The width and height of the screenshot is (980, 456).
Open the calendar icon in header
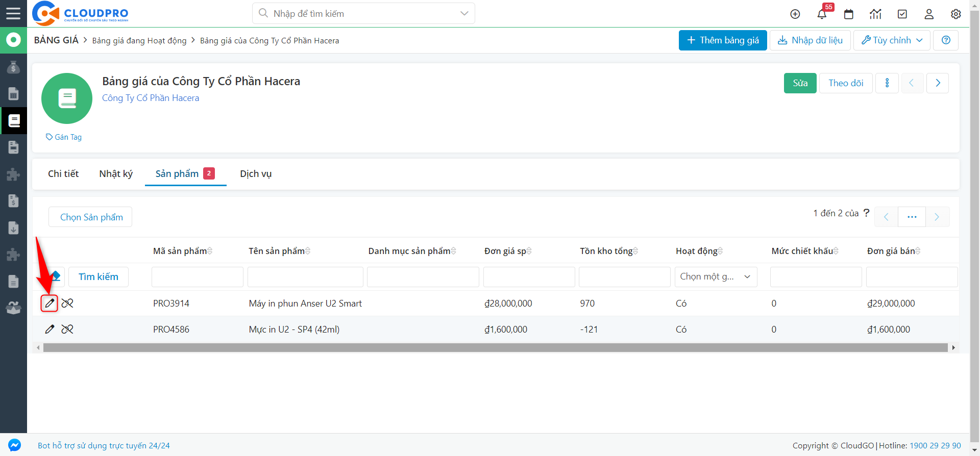(x=849, y=14)
